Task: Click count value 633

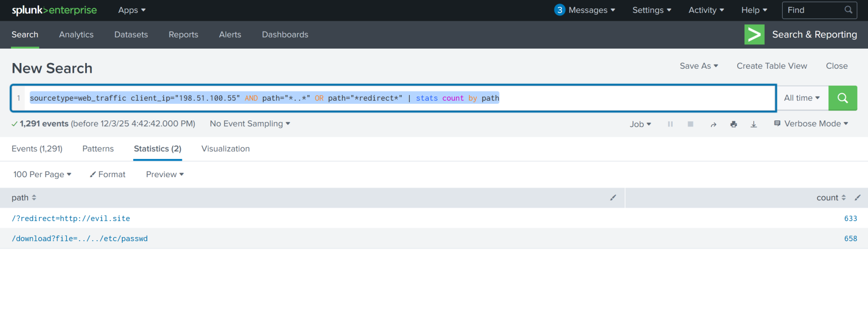Action: tap(850, 219)
